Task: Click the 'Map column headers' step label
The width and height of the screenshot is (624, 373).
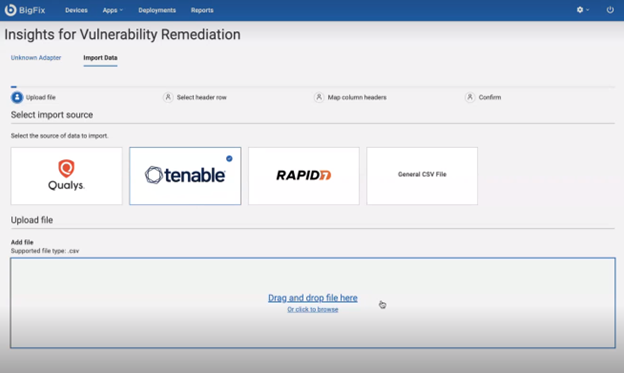Action: click(357, 97)
